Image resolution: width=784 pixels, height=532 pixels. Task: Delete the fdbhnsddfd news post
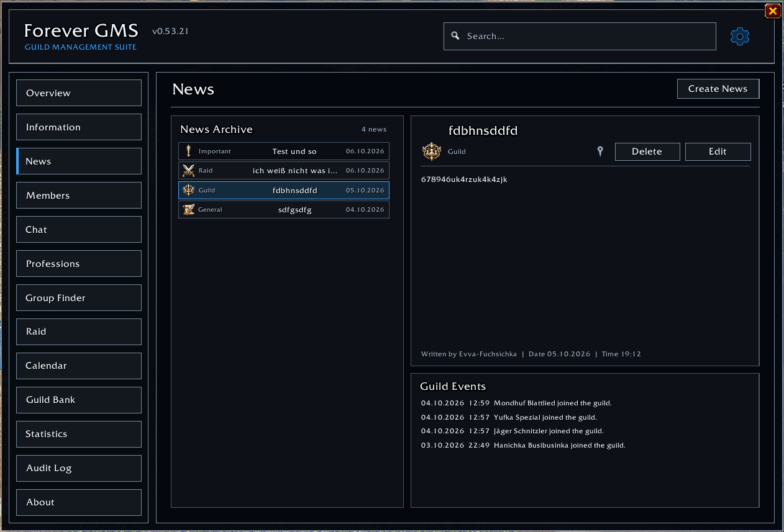[x=647, y=151]
